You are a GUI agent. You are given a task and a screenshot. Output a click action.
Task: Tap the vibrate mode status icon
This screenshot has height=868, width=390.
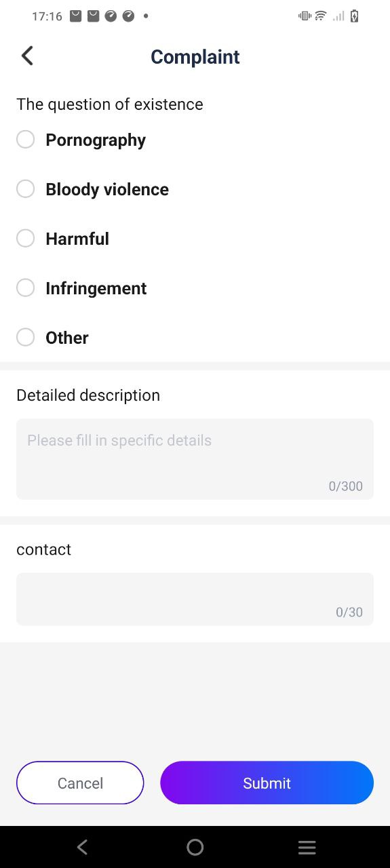coord(305,16)
